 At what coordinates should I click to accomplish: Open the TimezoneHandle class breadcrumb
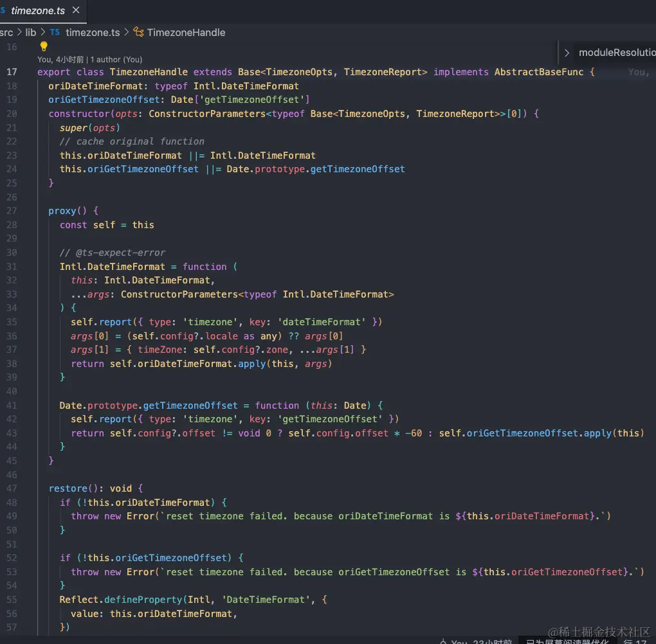[x=186, y=33]
